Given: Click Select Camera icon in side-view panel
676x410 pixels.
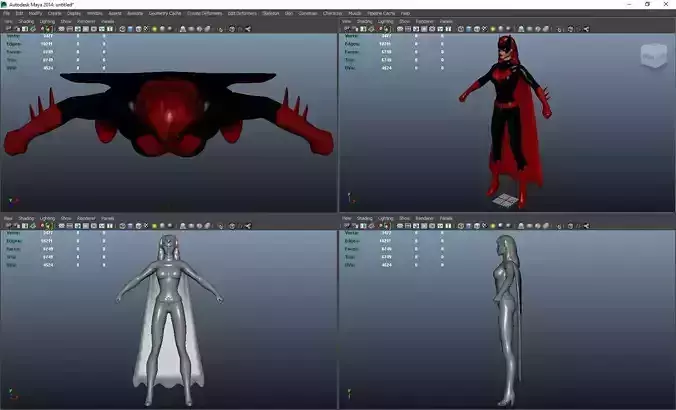Looking at the screenshot, I should 346,225.
